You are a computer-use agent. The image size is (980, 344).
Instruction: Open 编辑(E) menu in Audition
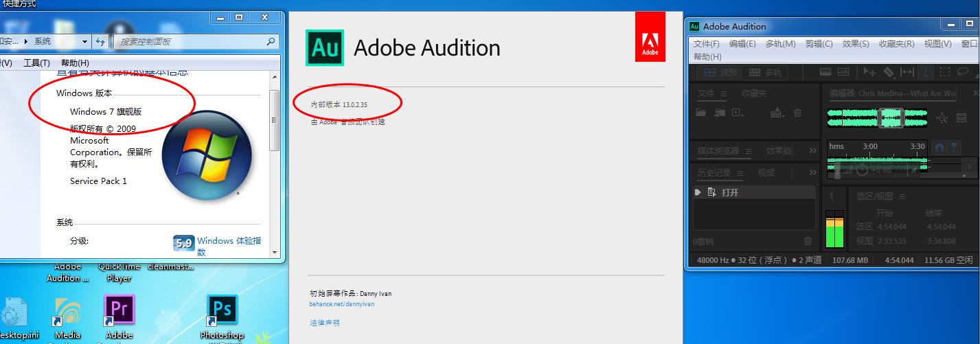tap(742, 44)
